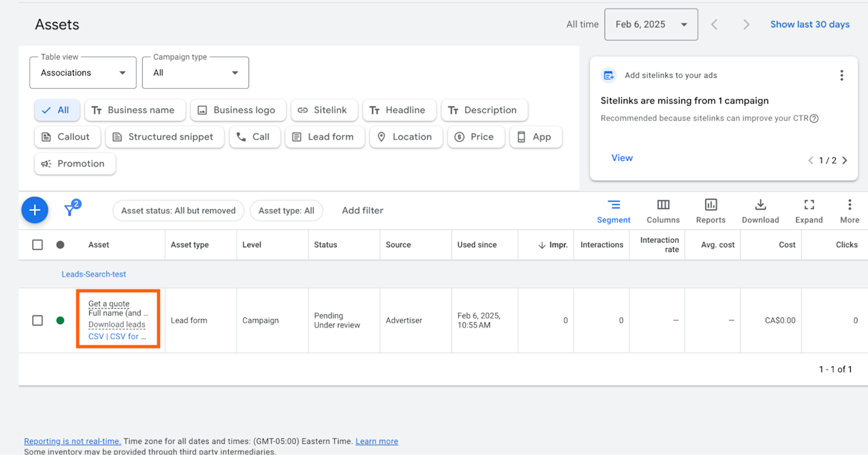This screenshot has width=868, height=455.
Task: Click Show last 30 days link
Action: 810,25
